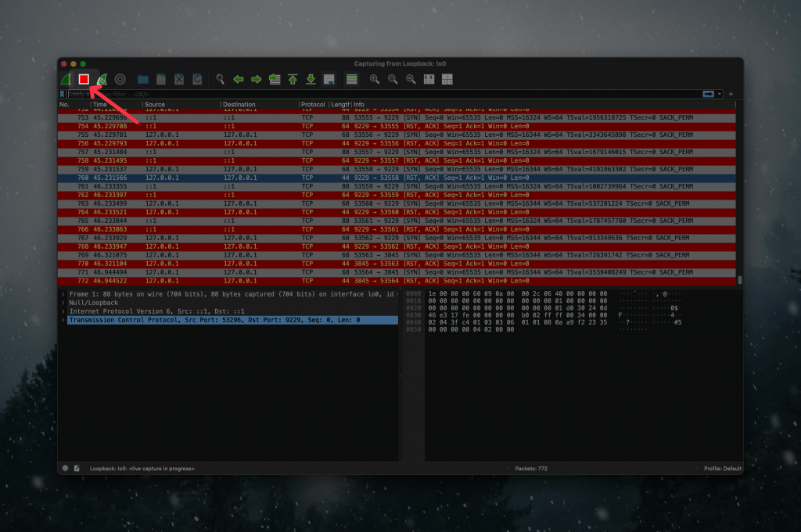Open the Profile: Default selector in status bar
Screen dimensions: 801x532
click(x=722, y=469)
